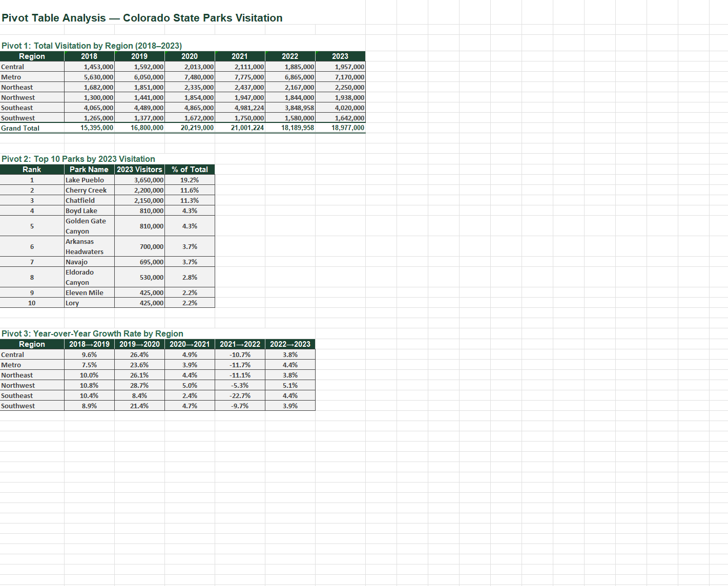Click the 2021→2022 column header
Image resolution: width=728 pixels, height=586 pixels.
239,344
